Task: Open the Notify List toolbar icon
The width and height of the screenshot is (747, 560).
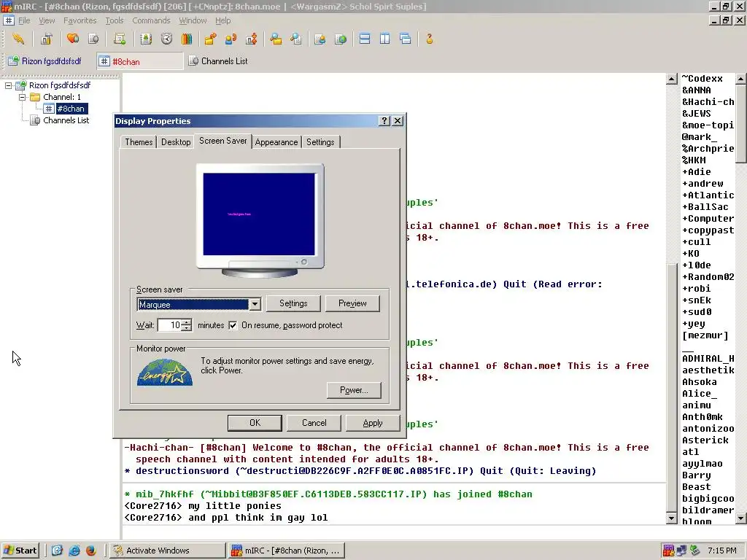Action: 320,39
